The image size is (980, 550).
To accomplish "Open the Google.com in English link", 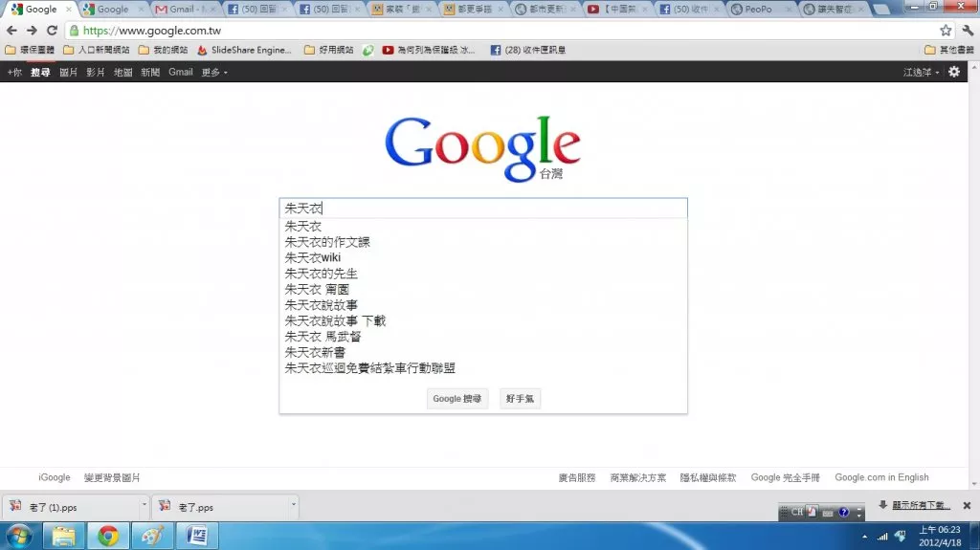I will 881,477.
